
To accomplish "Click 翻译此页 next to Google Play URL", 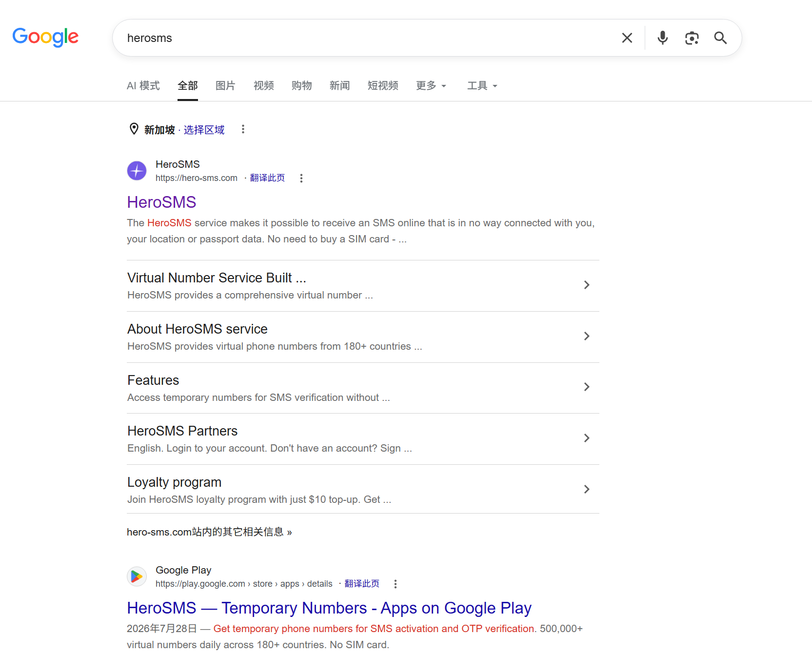I will tap(362, 584).
